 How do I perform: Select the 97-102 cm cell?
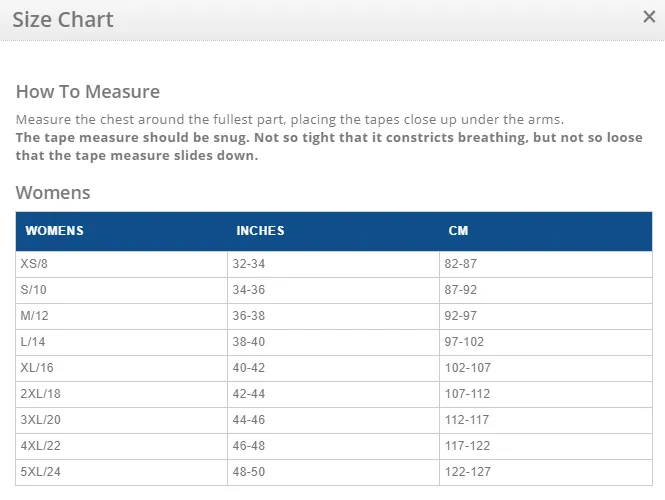click(546, 342)
